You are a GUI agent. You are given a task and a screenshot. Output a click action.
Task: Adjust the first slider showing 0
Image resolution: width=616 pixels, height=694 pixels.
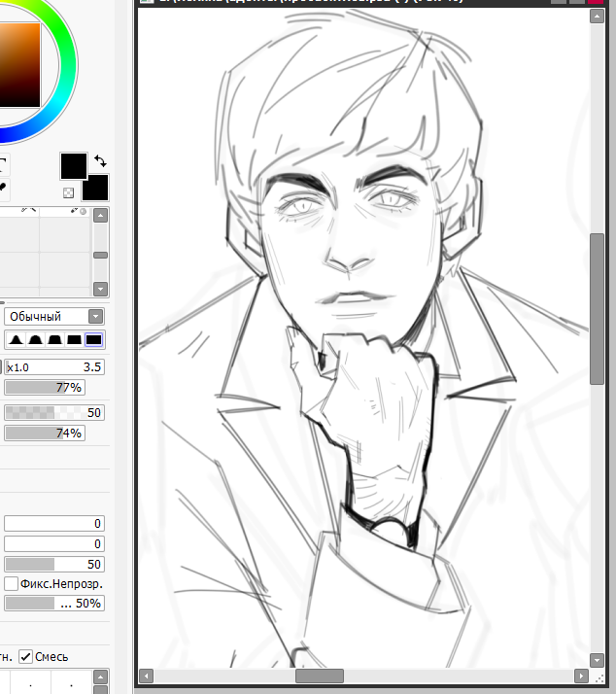pos(54,524)
